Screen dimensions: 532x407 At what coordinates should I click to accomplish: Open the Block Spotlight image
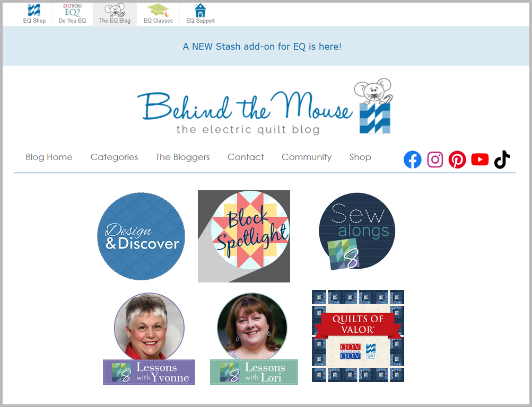pos(244,236)
